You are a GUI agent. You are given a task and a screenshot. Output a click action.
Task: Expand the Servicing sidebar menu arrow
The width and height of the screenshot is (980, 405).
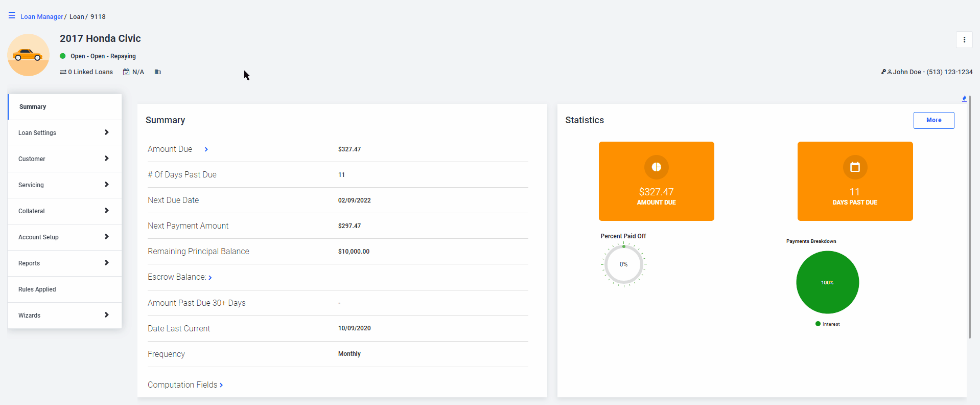(x=106, y=185)
